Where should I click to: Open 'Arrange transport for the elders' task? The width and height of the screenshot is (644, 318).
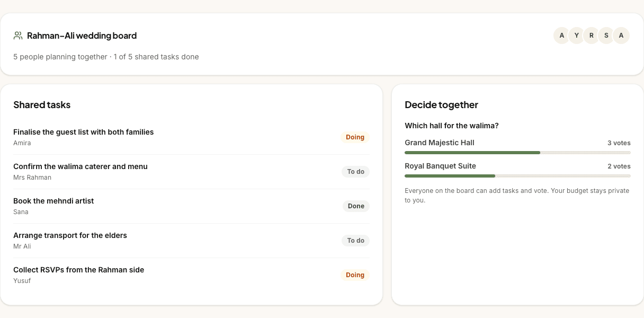70,235
